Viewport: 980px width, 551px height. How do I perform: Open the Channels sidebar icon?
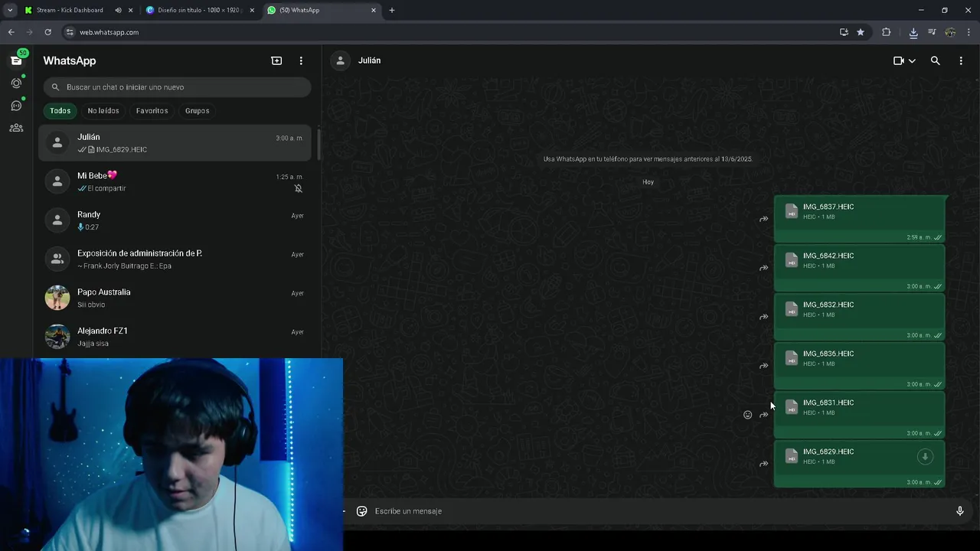tap(16, 106)
